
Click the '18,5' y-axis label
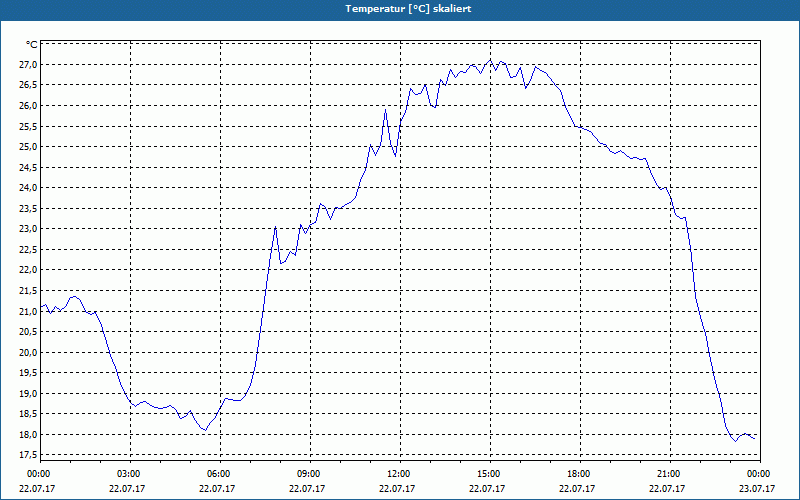pos(28,414)
